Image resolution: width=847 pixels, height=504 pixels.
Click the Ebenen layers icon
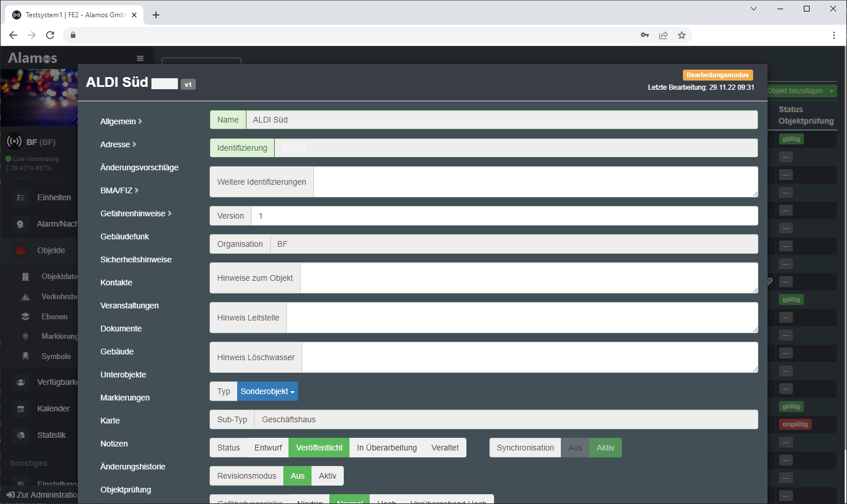pos(25,316)
